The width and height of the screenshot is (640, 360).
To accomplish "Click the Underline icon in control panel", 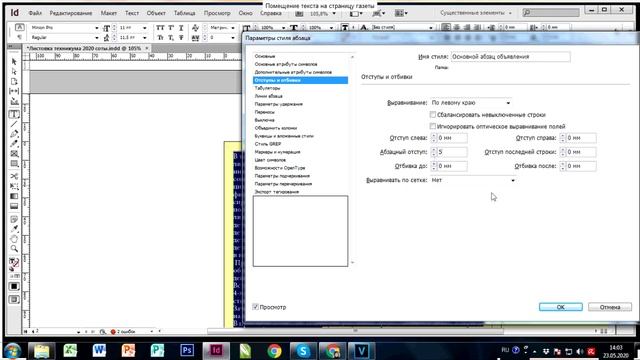I will [x=181, y=28].
